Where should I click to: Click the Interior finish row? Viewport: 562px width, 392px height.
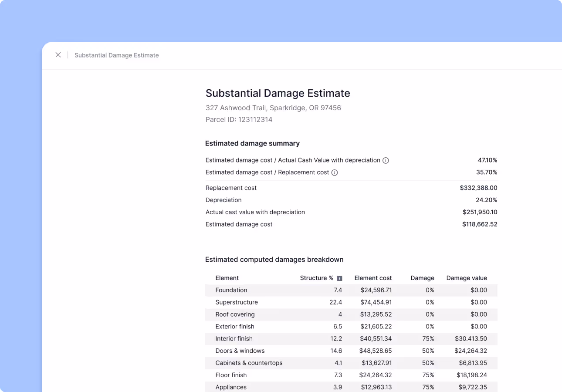pyautogui.click(x=351, y=339)
